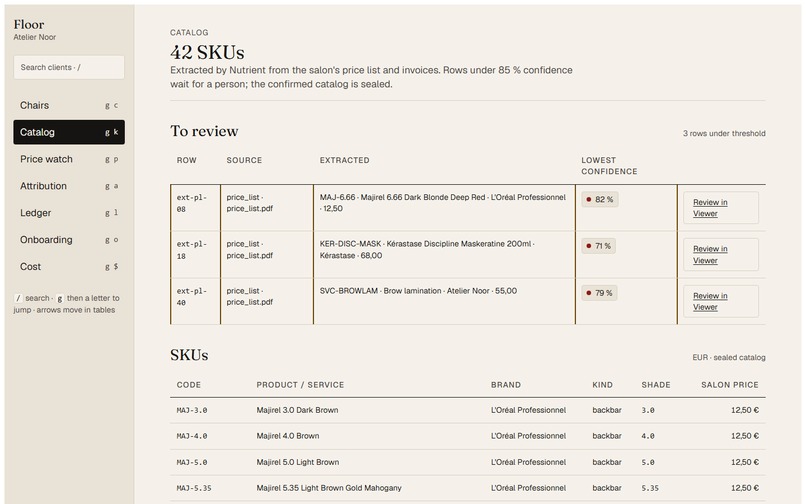Click the KIND column header

click(x=602, y=385)
